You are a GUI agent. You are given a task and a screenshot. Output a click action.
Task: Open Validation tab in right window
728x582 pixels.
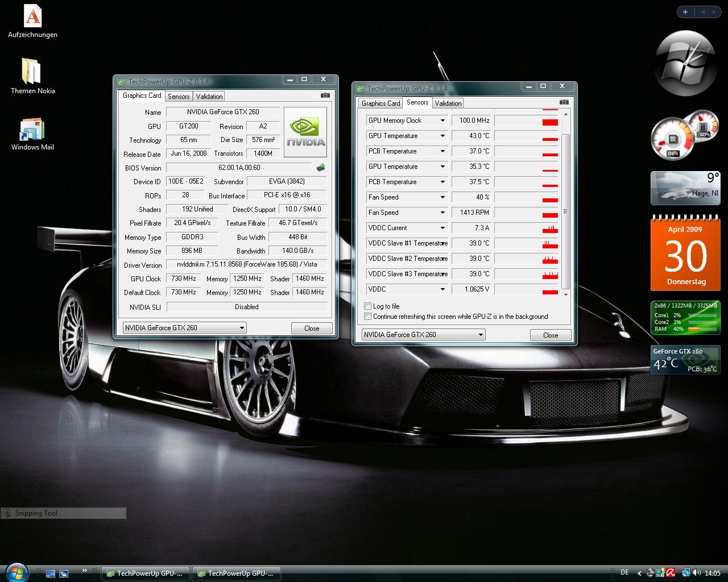coord(448,103)
